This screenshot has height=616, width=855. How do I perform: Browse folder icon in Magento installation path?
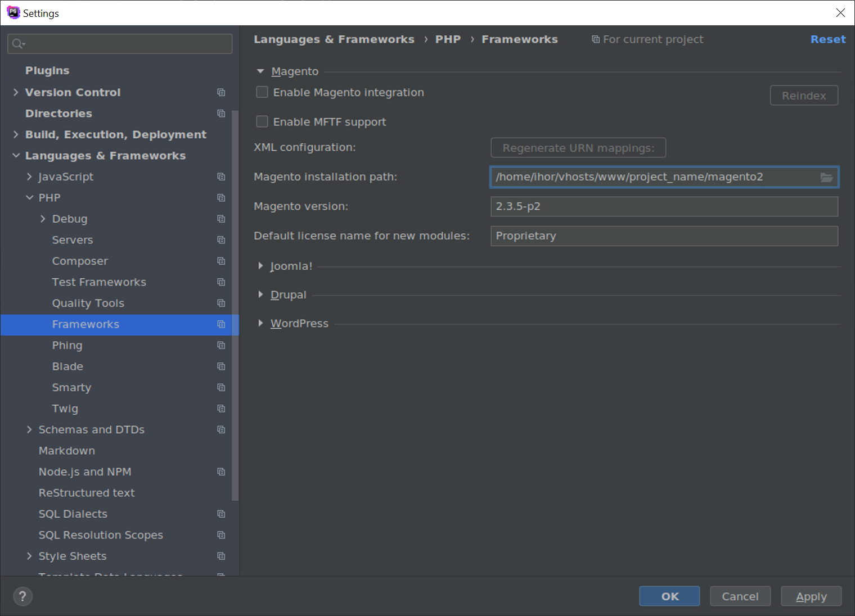(826, 177)
